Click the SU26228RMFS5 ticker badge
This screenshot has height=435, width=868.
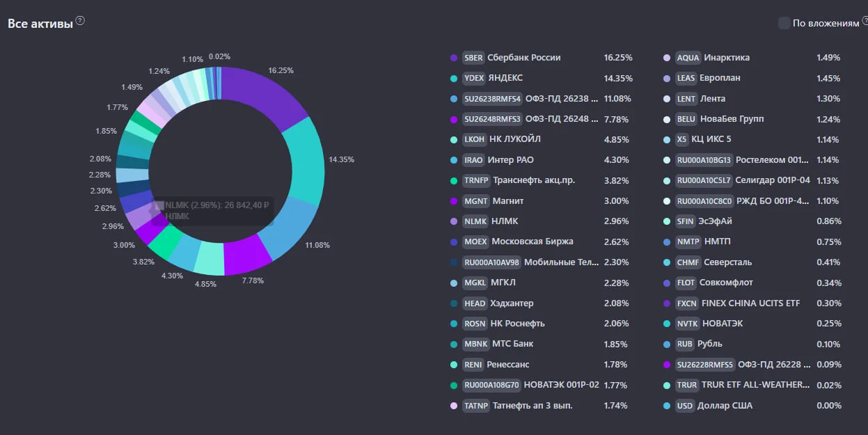tap(705, 365)
